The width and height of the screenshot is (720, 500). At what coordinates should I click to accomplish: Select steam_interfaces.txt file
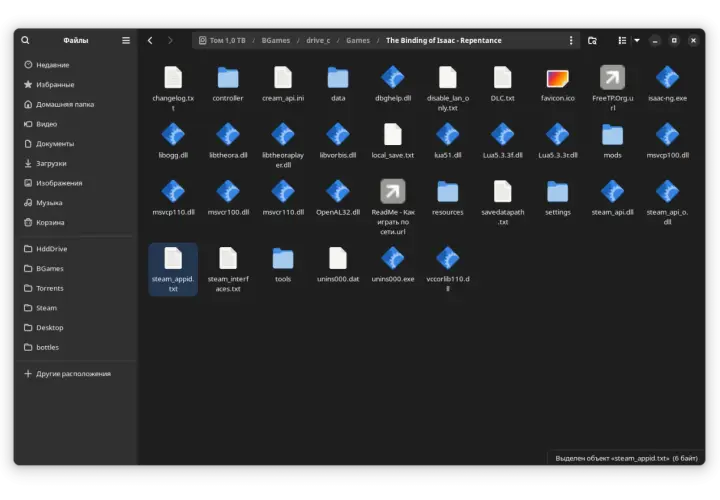(x=228, y=270)
